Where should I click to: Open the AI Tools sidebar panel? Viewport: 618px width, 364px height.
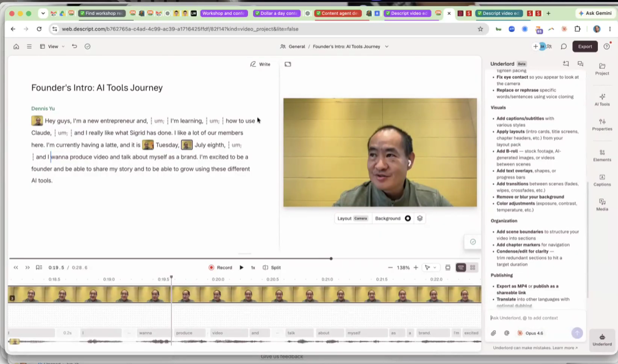tap(602, 99)
